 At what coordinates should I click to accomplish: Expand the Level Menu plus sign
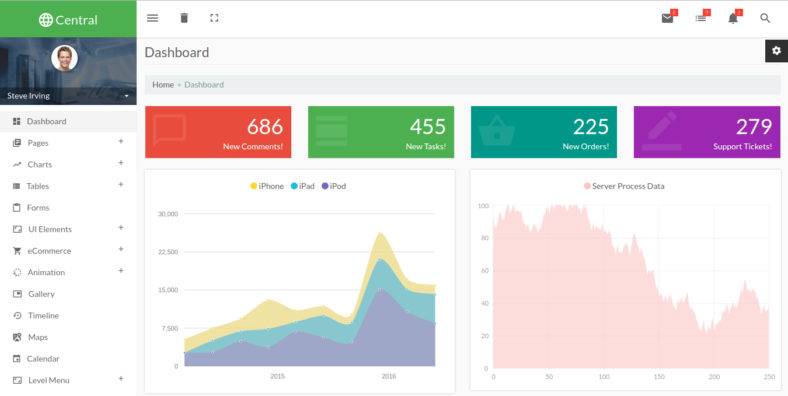[x=121, y=379]
